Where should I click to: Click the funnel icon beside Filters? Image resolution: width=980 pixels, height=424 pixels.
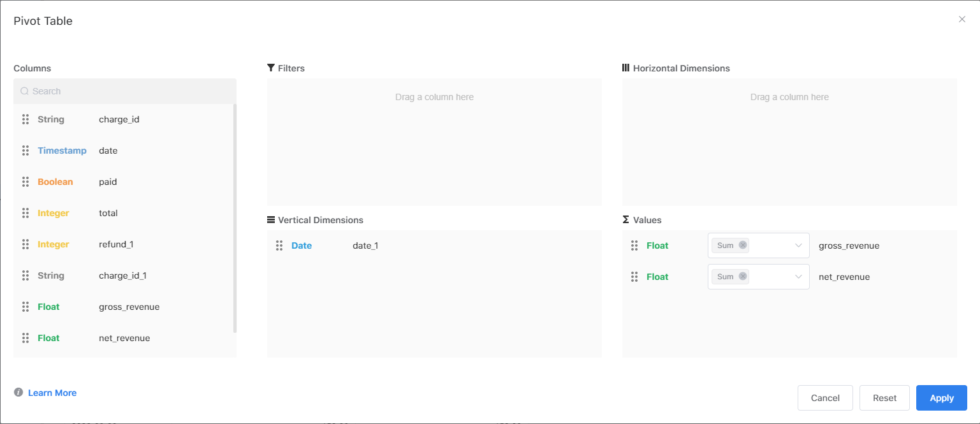270,68
